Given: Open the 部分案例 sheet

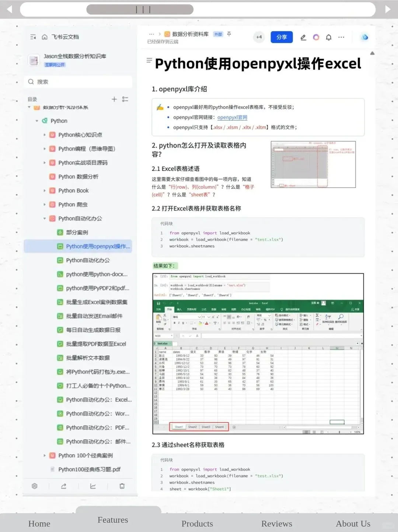Looking at the screenshot, I should (77, 232).
